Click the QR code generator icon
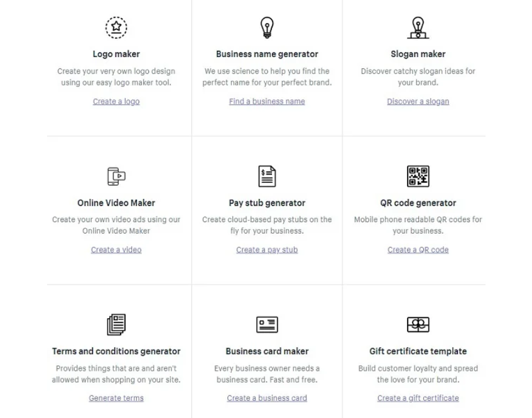The height and width of the screenshot is (418, 532). coord(418,176)
